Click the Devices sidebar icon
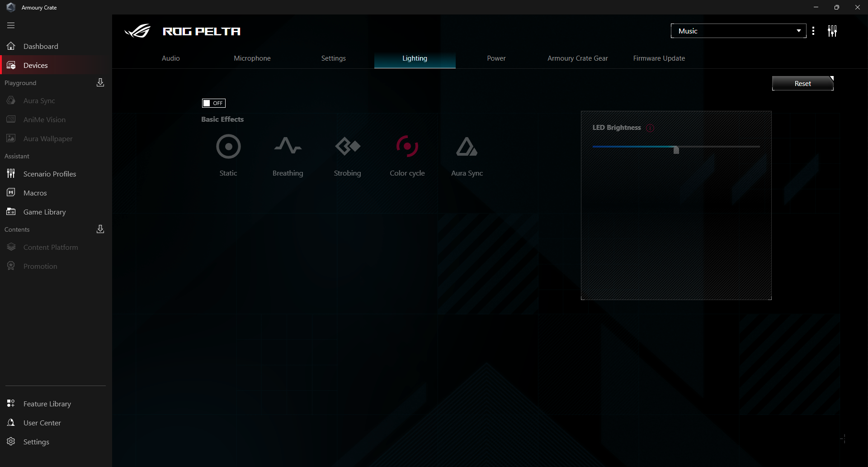The width and height of the screenshot is (868, 467). point(11,65)
